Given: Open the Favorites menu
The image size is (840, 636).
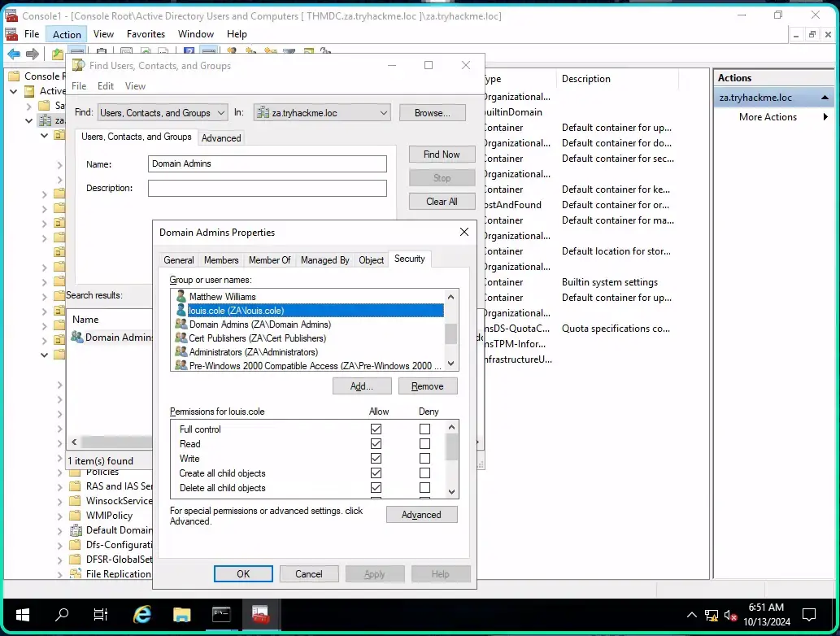Looking at the screenshot, I should click(x=146, y=34).
